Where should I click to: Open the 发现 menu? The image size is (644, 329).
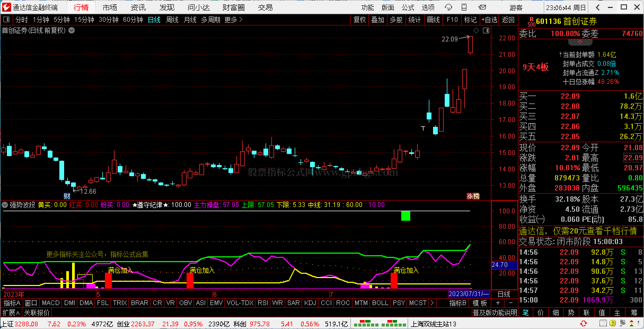167,7
